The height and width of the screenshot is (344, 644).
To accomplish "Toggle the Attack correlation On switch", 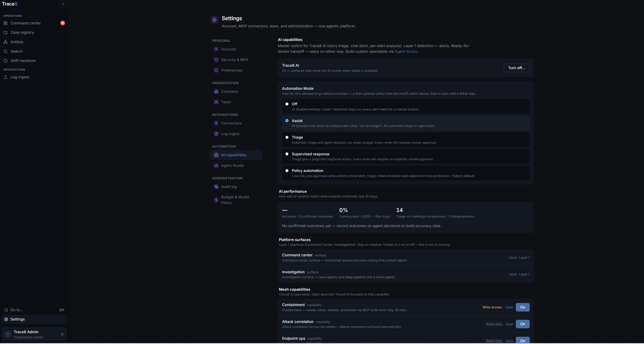I will (x=522, y=324).
